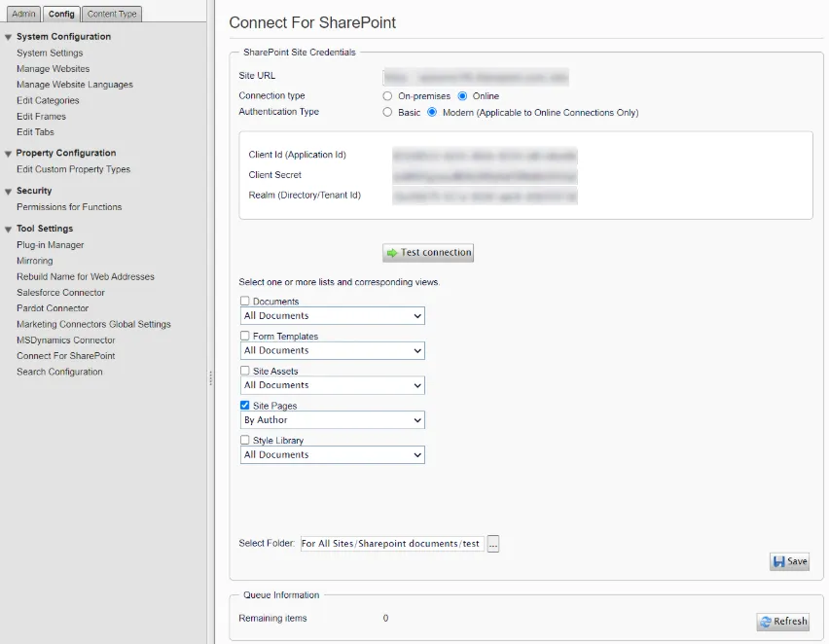829x644 pixels.
Task: Click the green arrow on Test connection
Action: point(392,253)
